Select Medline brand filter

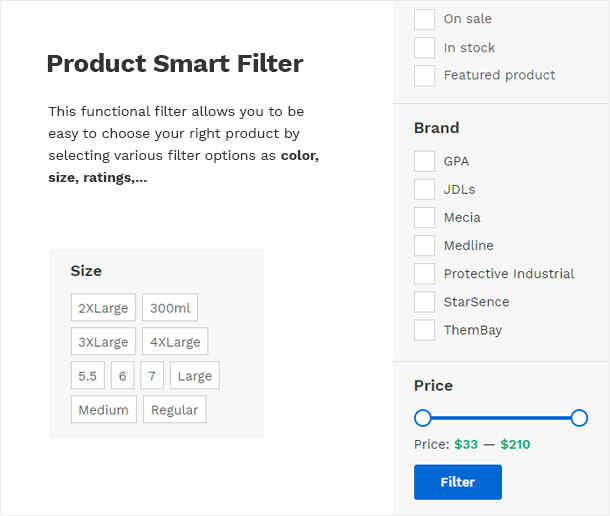[424, 245]
